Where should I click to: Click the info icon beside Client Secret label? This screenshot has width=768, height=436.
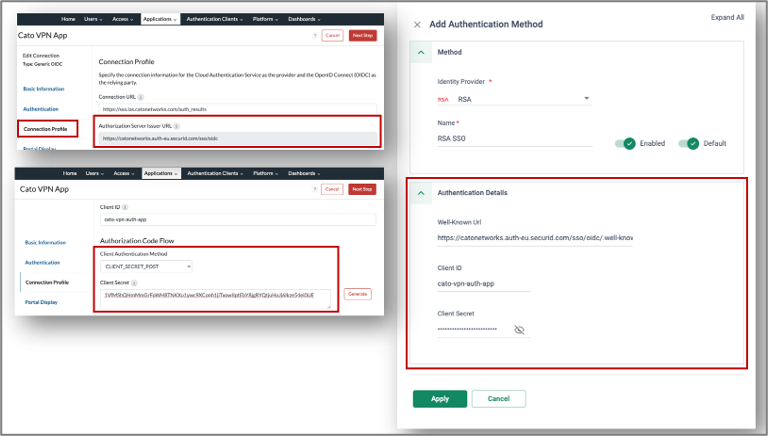134,283
